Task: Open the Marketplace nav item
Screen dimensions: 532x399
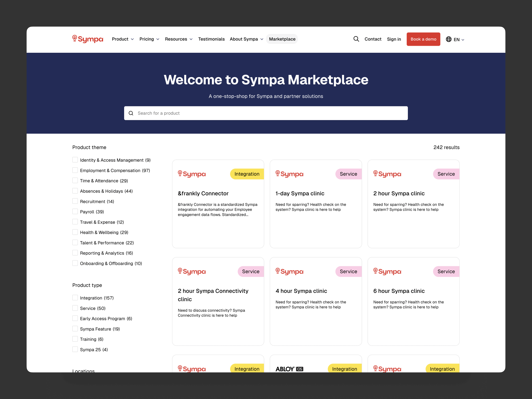Action: (282, 39)
